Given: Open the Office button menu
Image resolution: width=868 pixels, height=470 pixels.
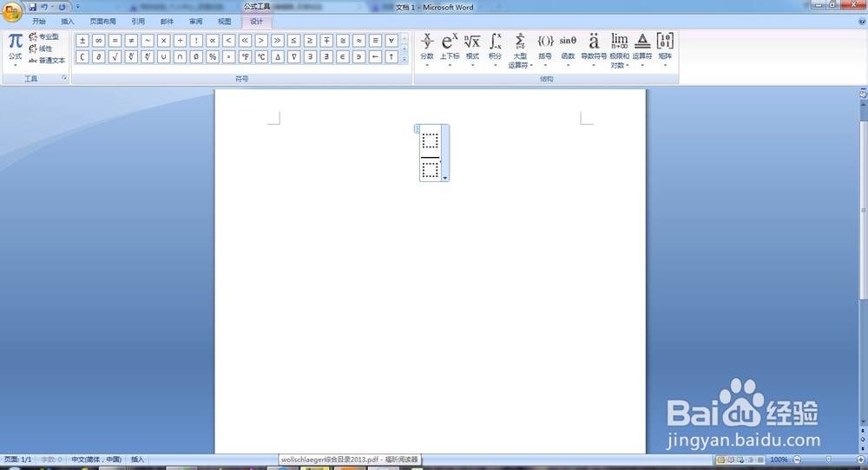Looking at the screenshot, I should click(11, 10).
